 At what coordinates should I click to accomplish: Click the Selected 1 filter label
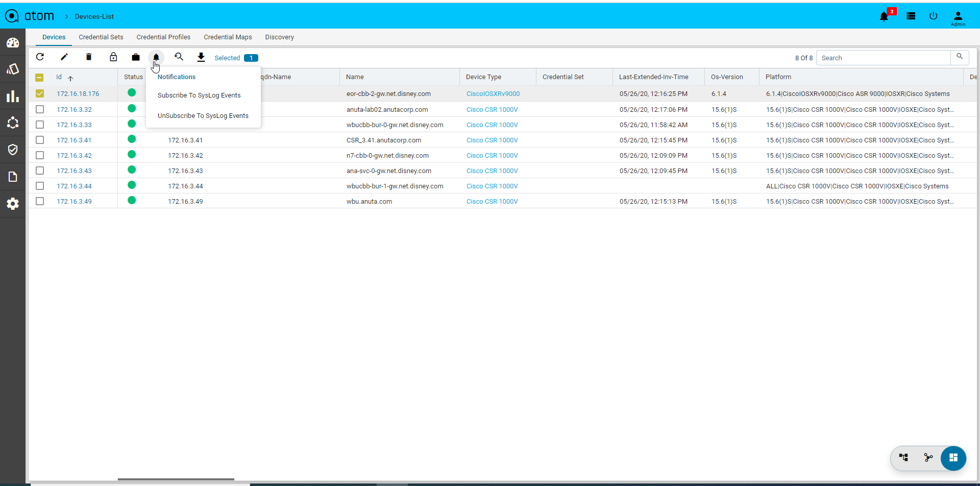coord(236,58)
